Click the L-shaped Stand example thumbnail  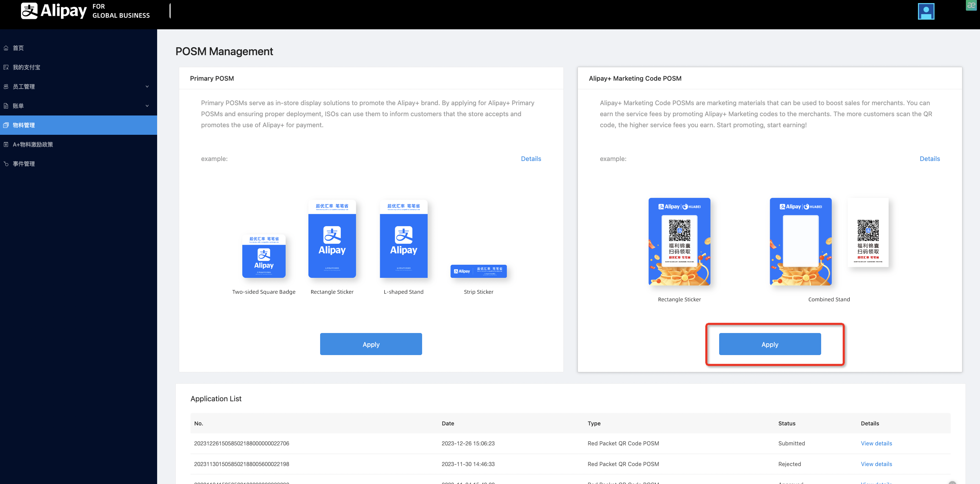[x=403, y=239]
